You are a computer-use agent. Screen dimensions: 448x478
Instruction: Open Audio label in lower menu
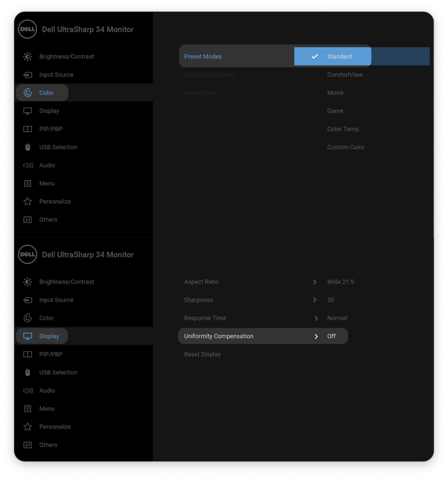47,391
